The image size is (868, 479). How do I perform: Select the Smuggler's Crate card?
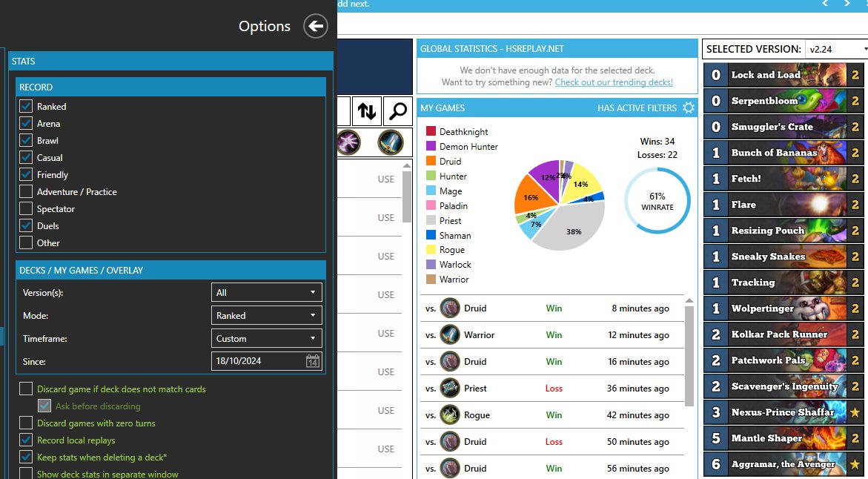click(x=783, y=127)
